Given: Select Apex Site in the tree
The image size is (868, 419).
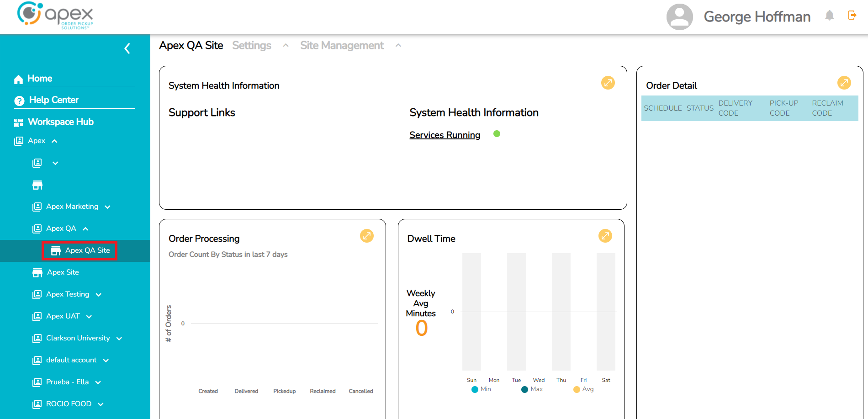Looking at the screenshot, I should (63, 272).
